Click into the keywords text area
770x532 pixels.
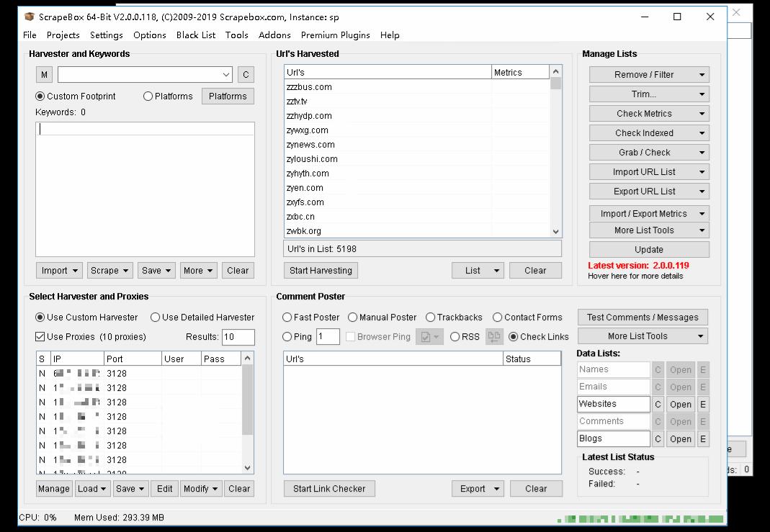coord(145,189)
